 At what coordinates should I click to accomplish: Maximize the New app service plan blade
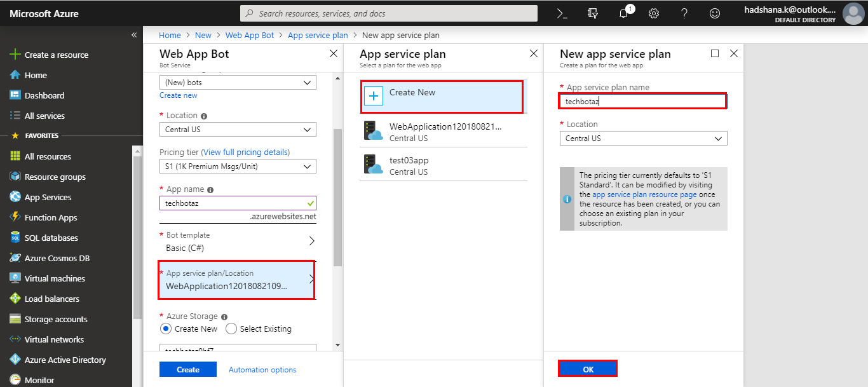pos(715,54)
